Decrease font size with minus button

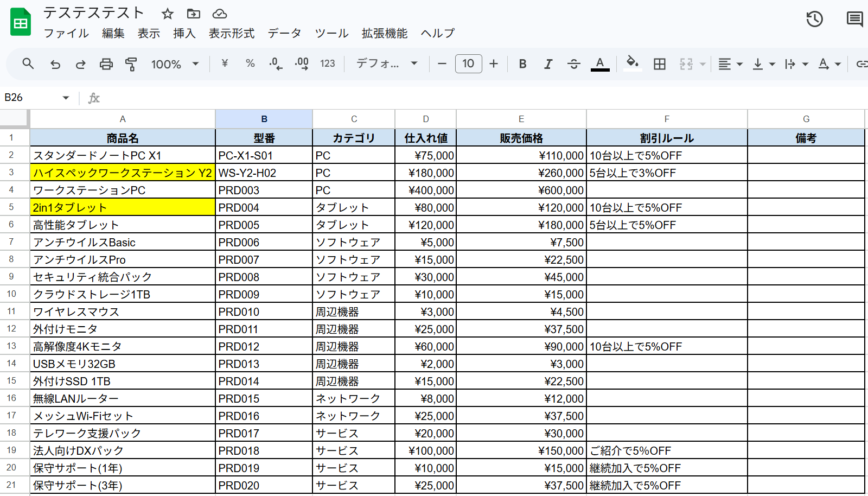pyautogui.click(x=442, y=63)
